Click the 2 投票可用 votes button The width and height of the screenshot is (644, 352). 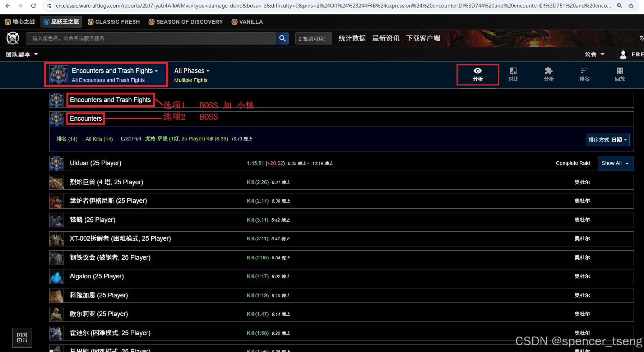(x=313, y=38)
